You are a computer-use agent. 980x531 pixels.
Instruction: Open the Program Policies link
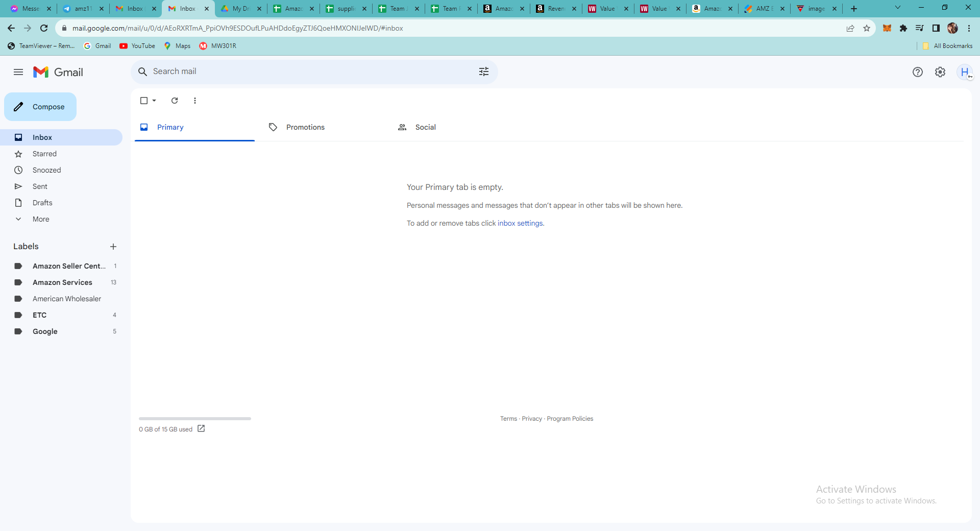[x=570, y=419]
